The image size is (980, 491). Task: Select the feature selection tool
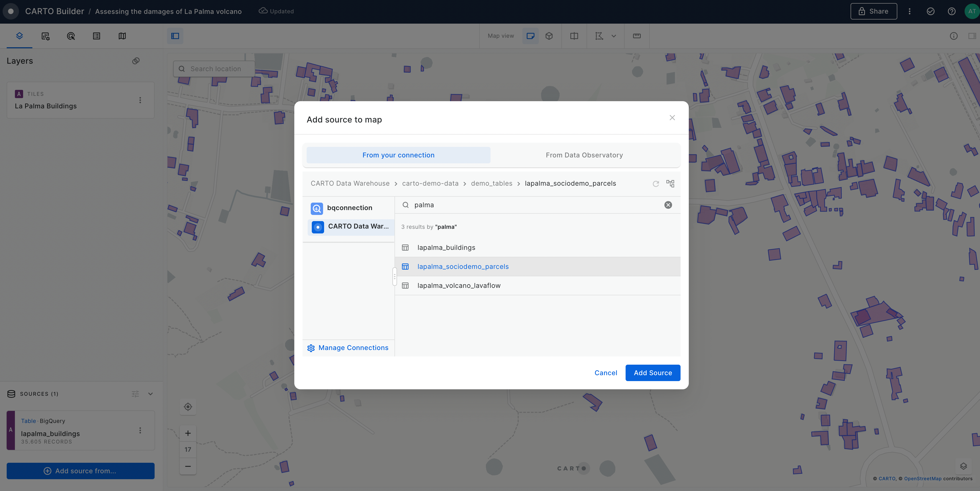click(x=599, y=36)
